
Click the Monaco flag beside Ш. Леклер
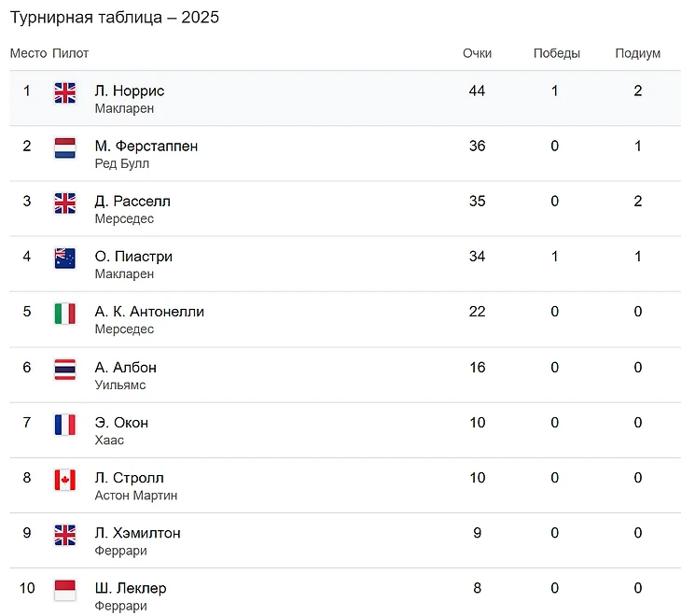pyautogui.click(x=64, y=590)
